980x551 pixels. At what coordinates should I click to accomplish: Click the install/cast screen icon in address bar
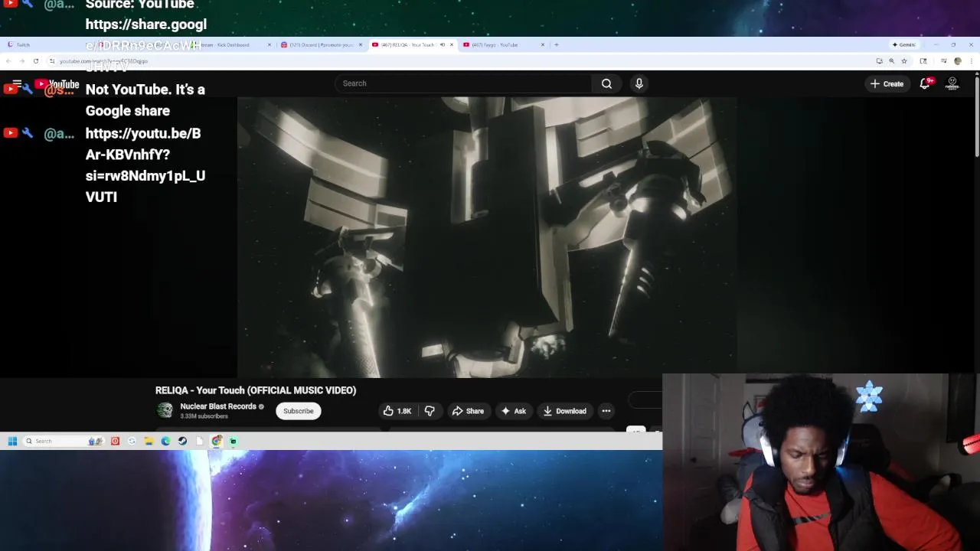tap(879, 61)
